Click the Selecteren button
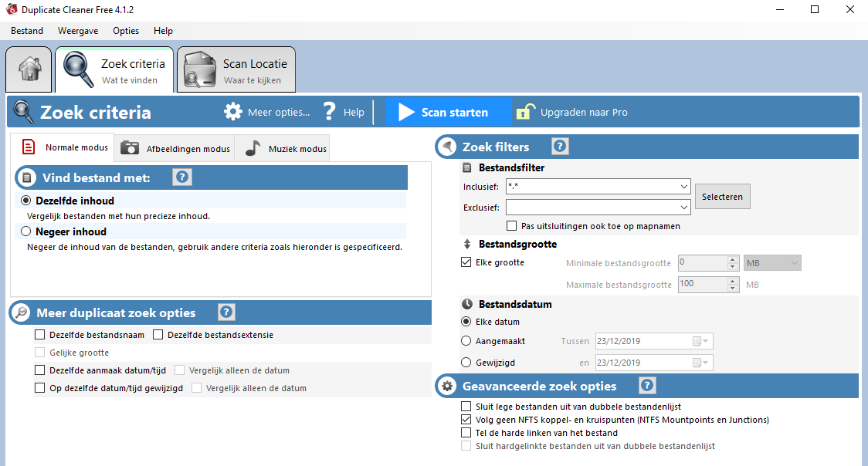 [722, 196]
